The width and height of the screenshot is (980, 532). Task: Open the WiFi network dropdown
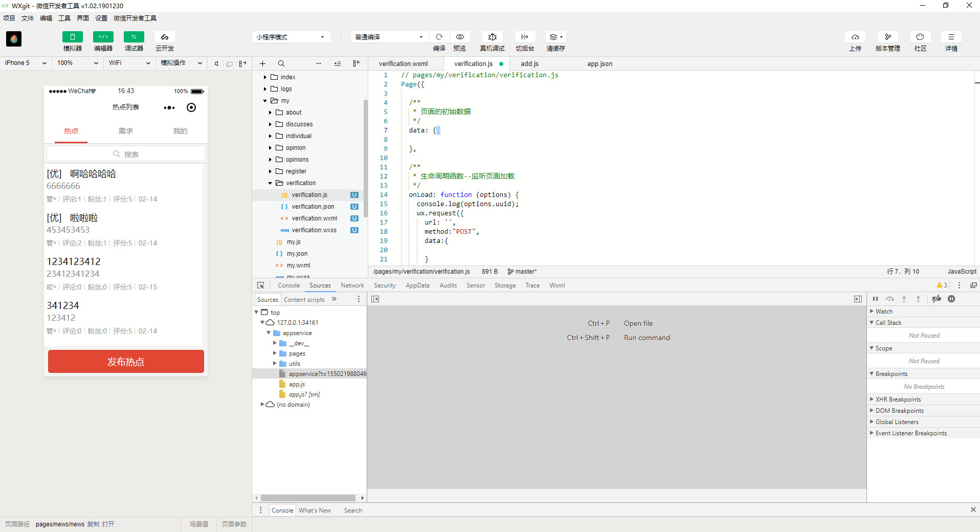point(129,63)
